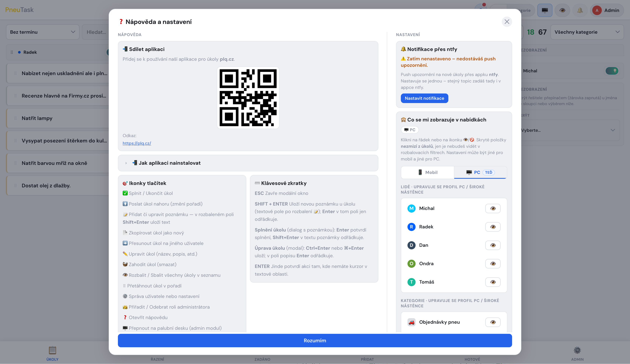
Task: Open the ÚKOLY bottom tab
Action: [x=52, y=353]
